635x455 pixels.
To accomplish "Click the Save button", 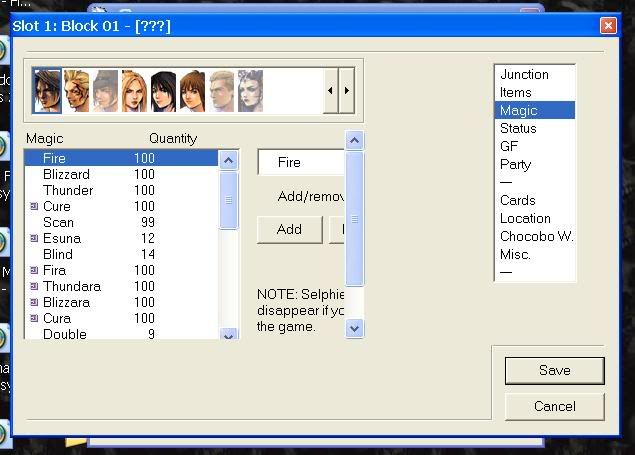I will coord(554,370).
